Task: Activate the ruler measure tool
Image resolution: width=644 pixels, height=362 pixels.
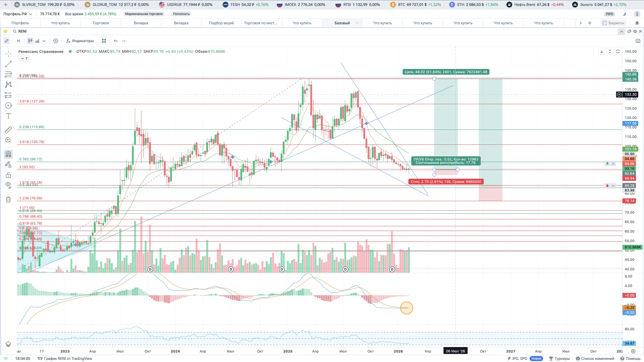Action: pyautogui.click(x=8, y=130)
